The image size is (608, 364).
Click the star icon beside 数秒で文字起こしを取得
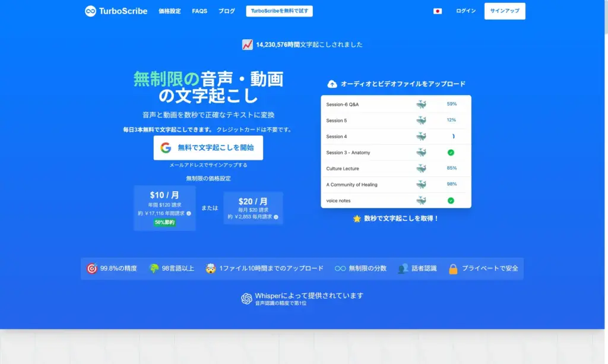pos(357,219)
